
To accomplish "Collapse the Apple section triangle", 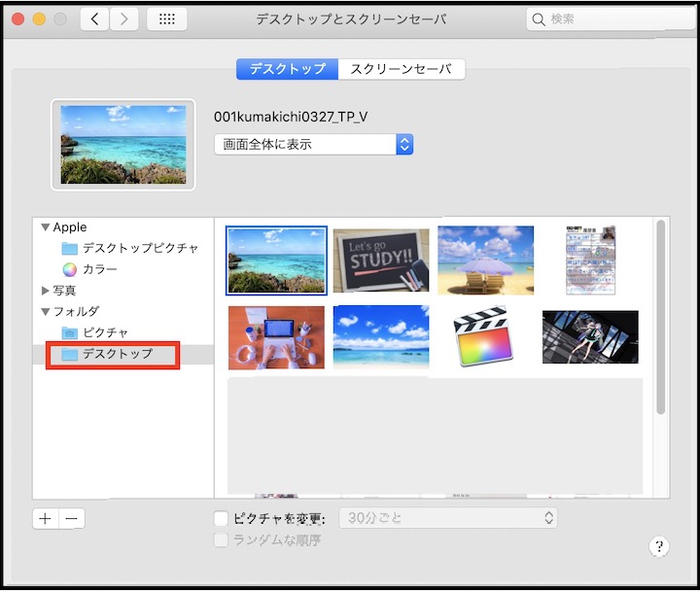I will [x=45, y=227].
